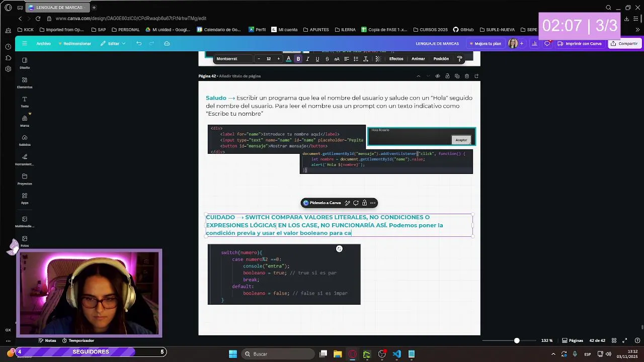Open the Elementos panel
Image resolution: width=644 pixels, height=362 pixels.
(25, 82)
